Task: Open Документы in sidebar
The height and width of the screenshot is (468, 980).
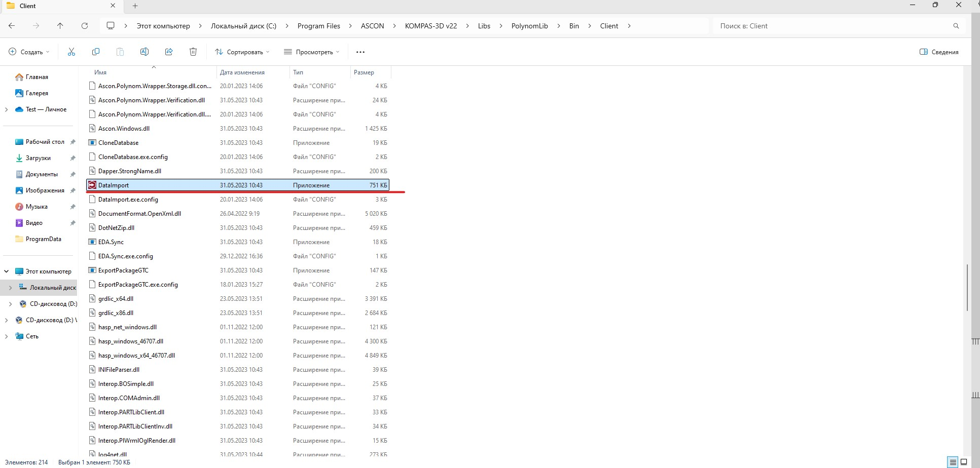Action: click(42, 174)
